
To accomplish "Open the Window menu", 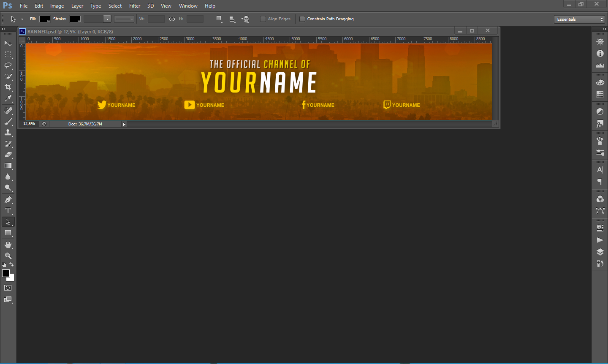I will [x=188, y=6].
